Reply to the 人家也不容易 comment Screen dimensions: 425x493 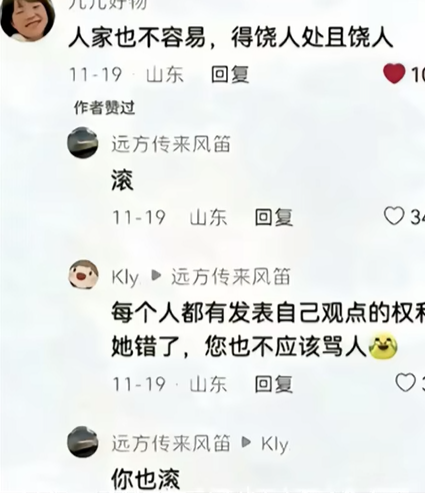click(x=230, y=74)
